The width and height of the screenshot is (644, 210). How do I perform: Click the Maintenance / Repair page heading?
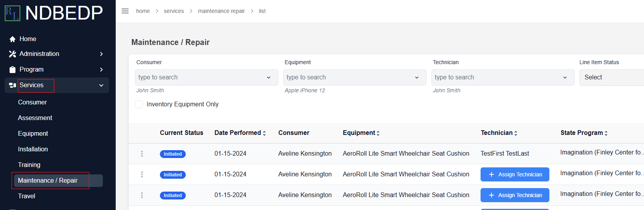[x=170, y=42]
